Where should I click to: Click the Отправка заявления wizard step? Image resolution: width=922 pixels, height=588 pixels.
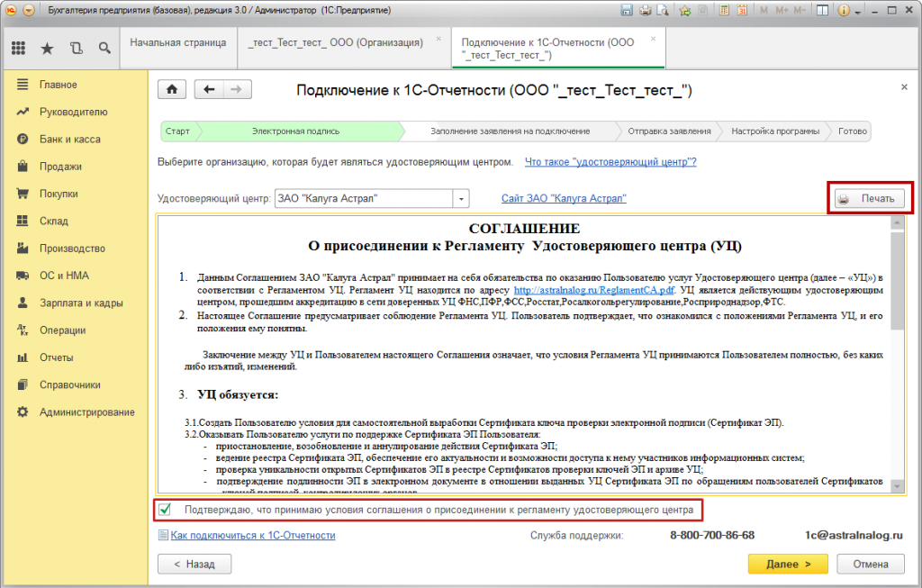click(x=669, y=131)
